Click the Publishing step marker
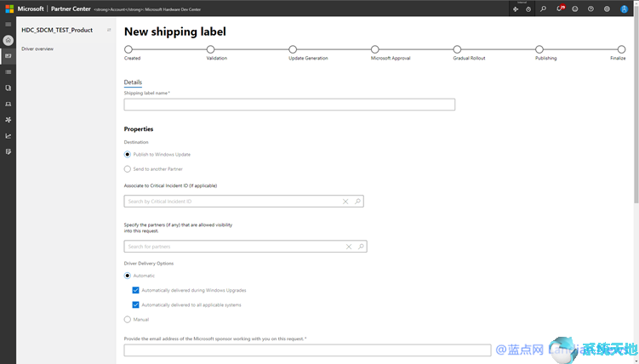The width and height of the screenshot is (639, 364). click(x=539, y=49)
